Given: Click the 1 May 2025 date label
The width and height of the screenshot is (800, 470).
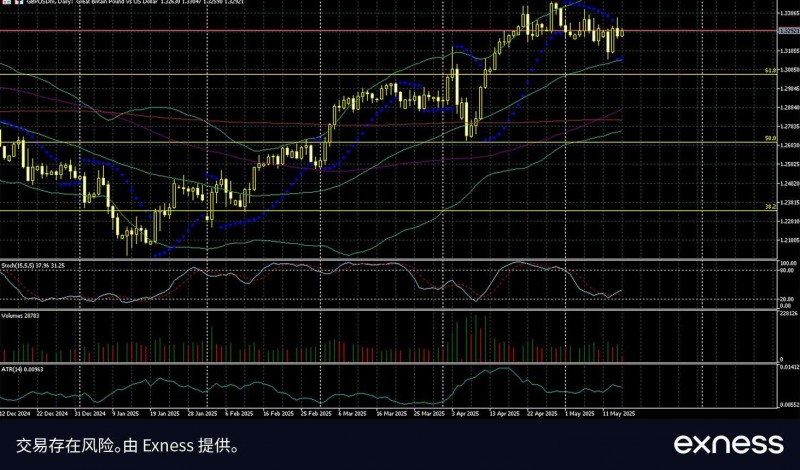Looking at the screenshot, I should click(580, 413).
